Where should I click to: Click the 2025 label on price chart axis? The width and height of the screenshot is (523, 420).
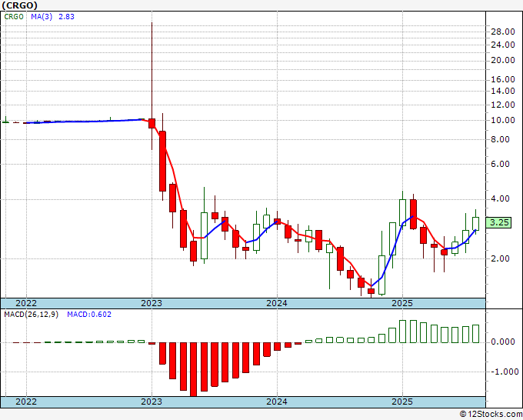tap(402, 303)
